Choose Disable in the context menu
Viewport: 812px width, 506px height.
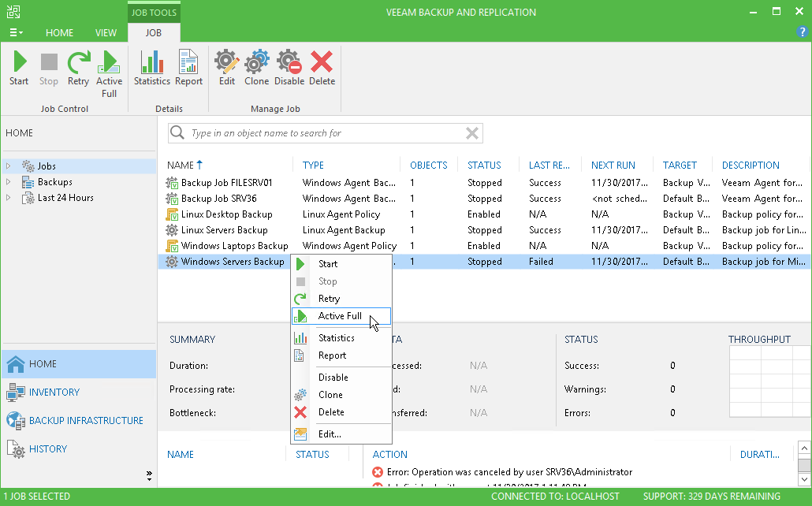click(x=341, y=377)
